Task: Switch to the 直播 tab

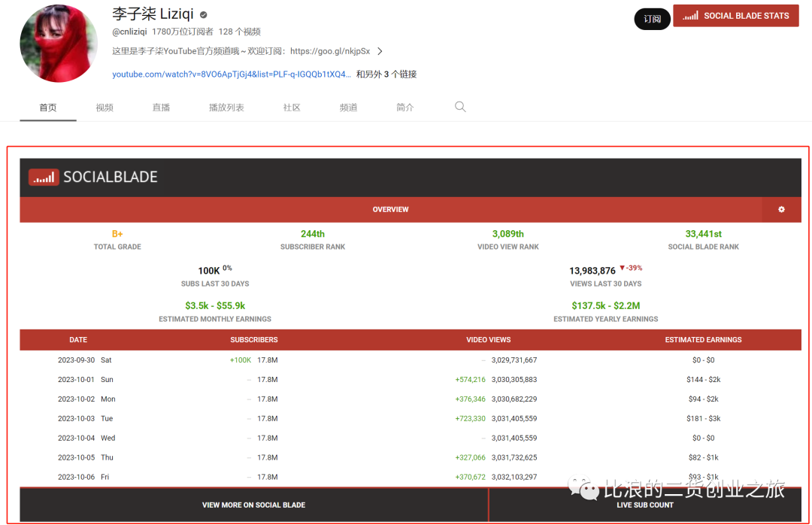Action: (x=161, y=108)
